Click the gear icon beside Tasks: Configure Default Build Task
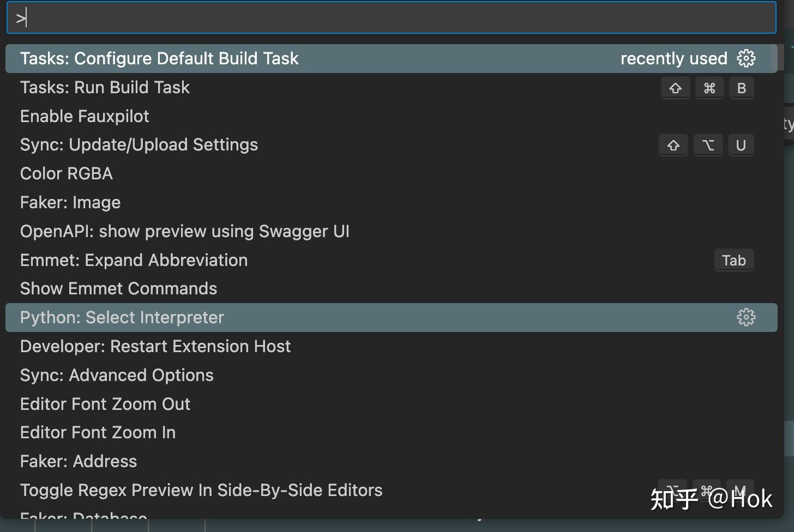794x532 pixels. point(745,58)
